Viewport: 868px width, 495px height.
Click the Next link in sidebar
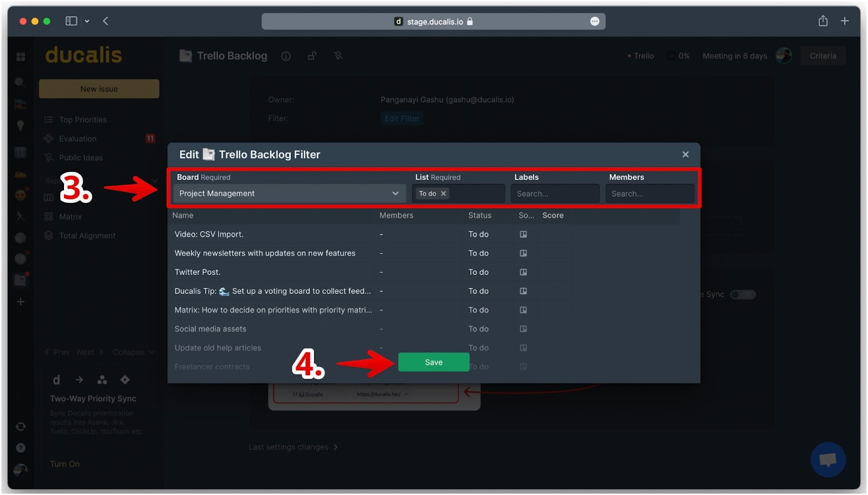[x=90, y=352]
